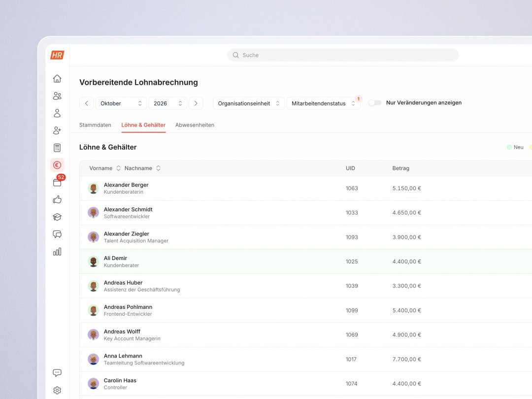
Task: Expand the Organisationseinheit filter
Action: [249, 103]
